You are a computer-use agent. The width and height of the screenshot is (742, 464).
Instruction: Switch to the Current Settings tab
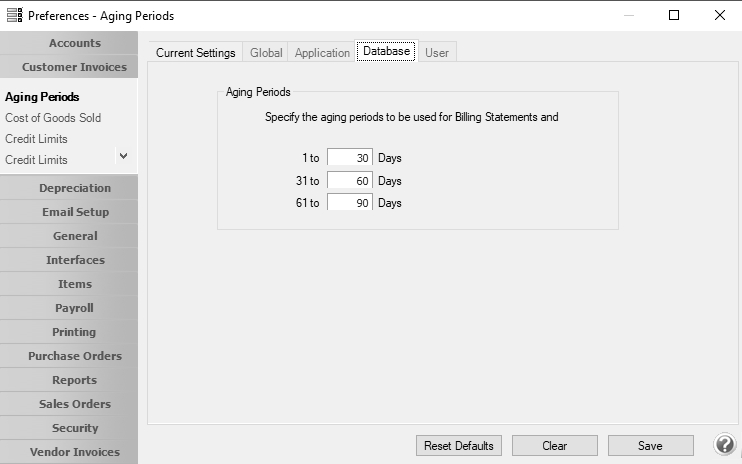coord(195,53)
